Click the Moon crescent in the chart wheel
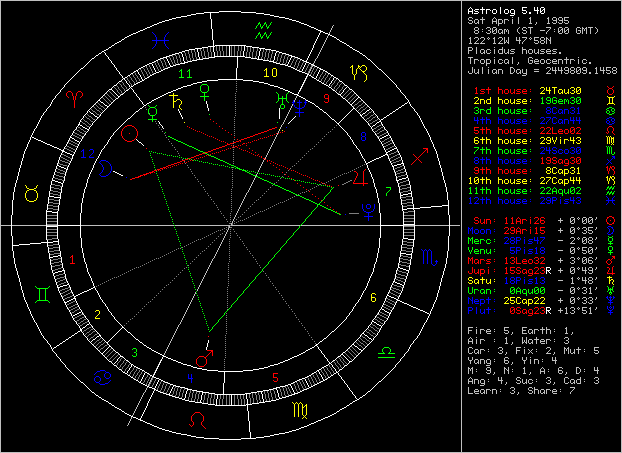Viewport: 622px width, 453px height. tap(106, 171)
